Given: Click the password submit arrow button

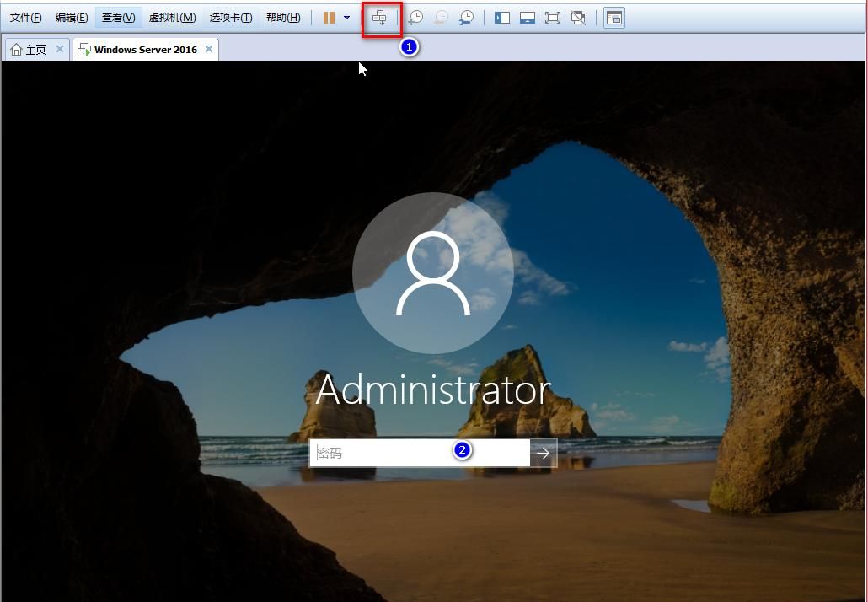Looking at the screenshot, I should tap(543, 453).
